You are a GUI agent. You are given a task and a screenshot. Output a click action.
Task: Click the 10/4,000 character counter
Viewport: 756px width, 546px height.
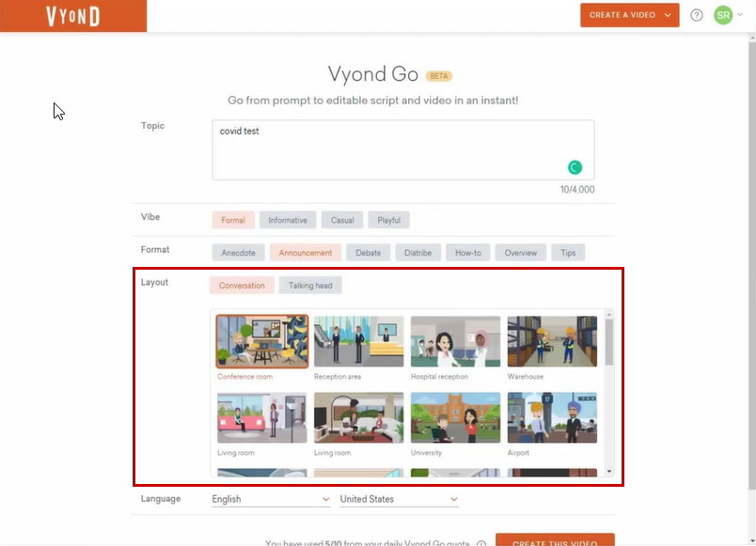click(x=577, y=190)
